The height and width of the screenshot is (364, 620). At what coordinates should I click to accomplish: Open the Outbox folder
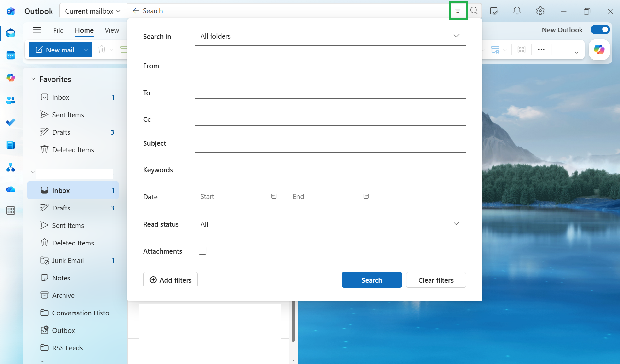pos(73,330)
